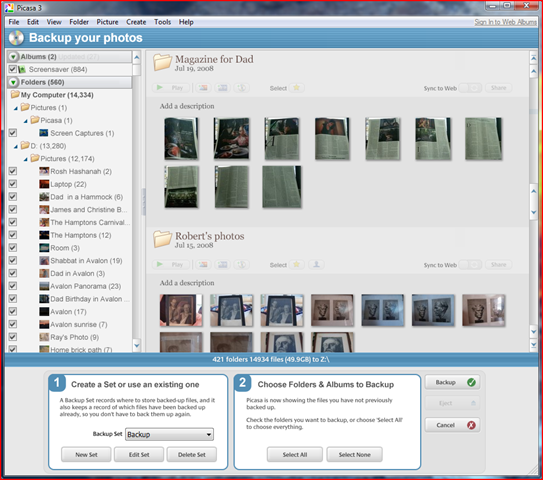
Task: Click the Picasa logo in title bar
Action: pos(9,7)
